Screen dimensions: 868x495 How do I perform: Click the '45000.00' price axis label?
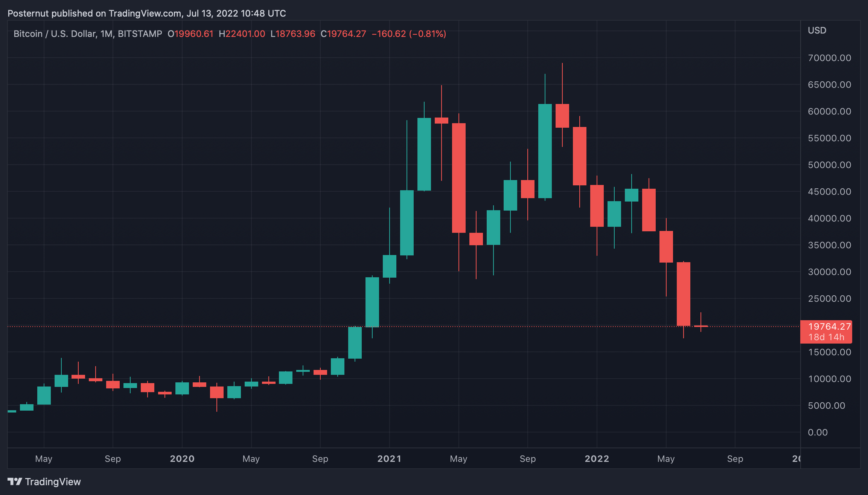tap(830, 192)
